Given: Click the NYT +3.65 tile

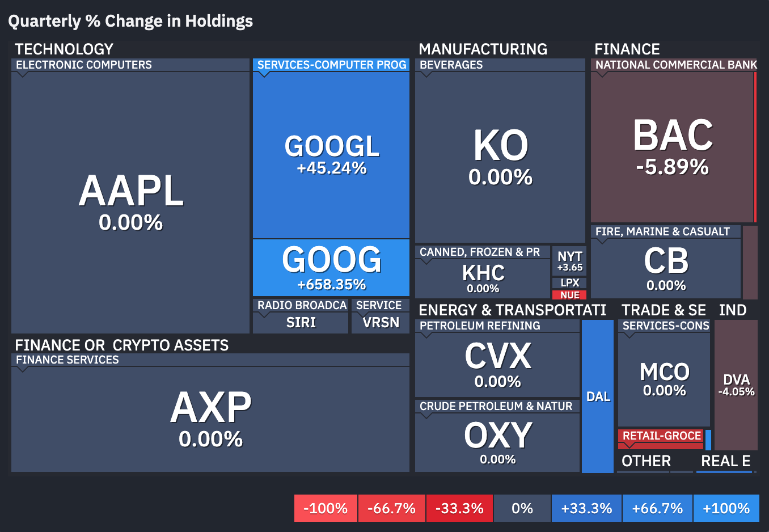Looking at the screenshot, I should (x=569, y=261).
